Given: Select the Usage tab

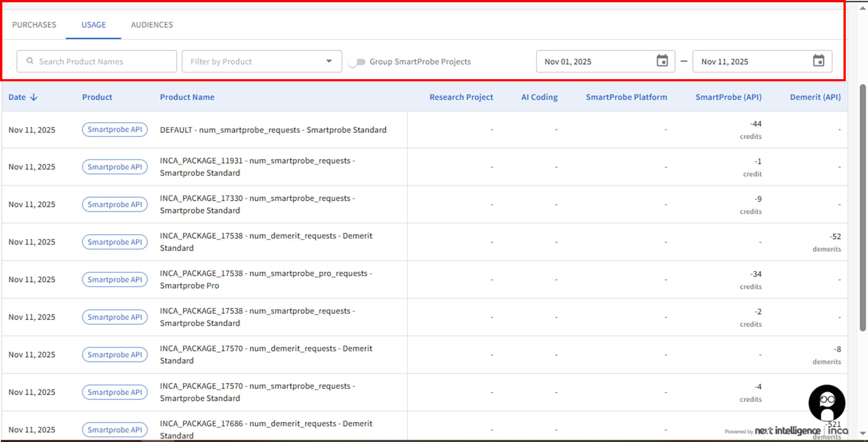Looking at the screenshot, I should [x=94, y=25].
